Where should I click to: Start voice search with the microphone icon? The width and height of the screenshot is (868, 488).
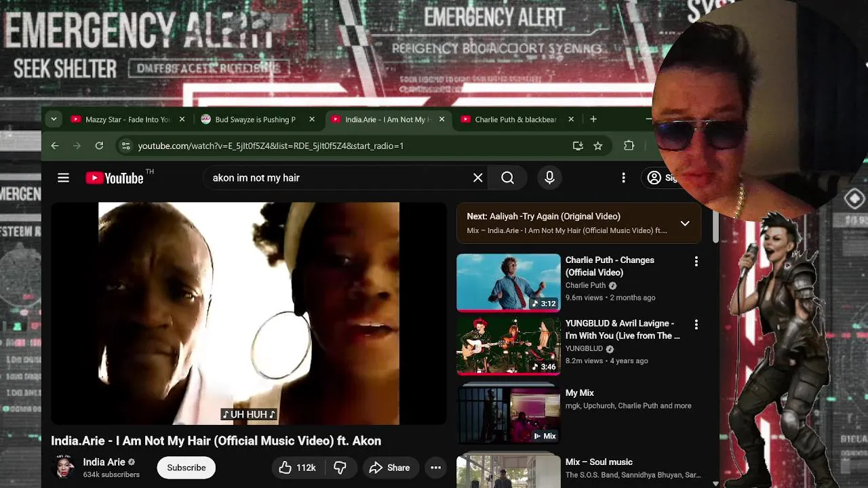point(549,178)
